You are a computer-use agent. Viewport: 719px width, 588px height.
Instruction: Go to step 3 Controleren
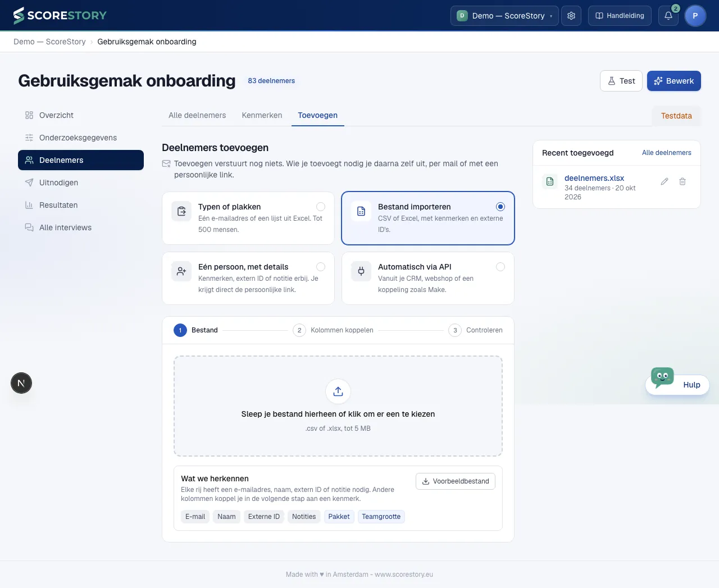pyautogui.click(x=475, y=330)
